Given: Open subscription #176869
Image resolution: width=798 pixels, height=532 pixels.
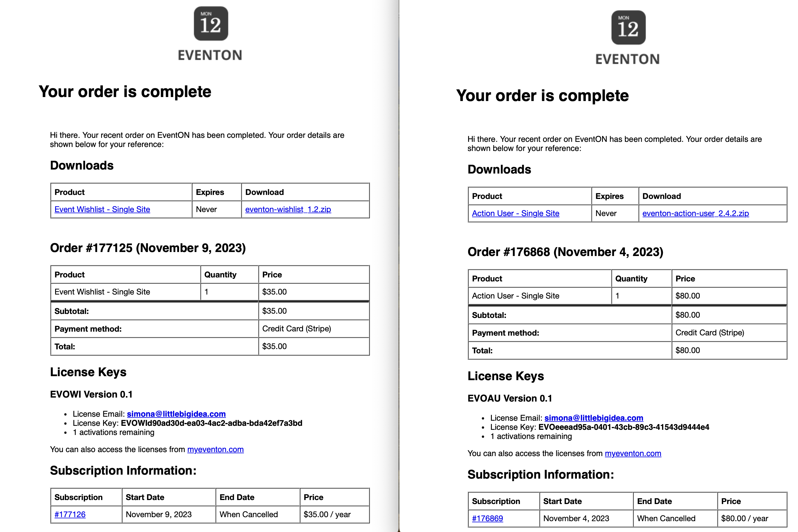Looking at the screenshot, I should coord(488,518).
